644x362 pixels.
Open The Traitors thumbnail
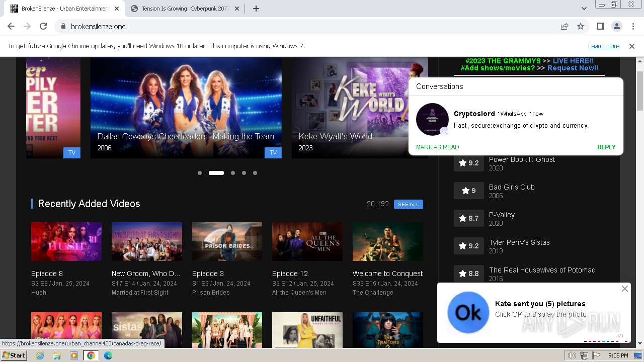coord(388,329)
